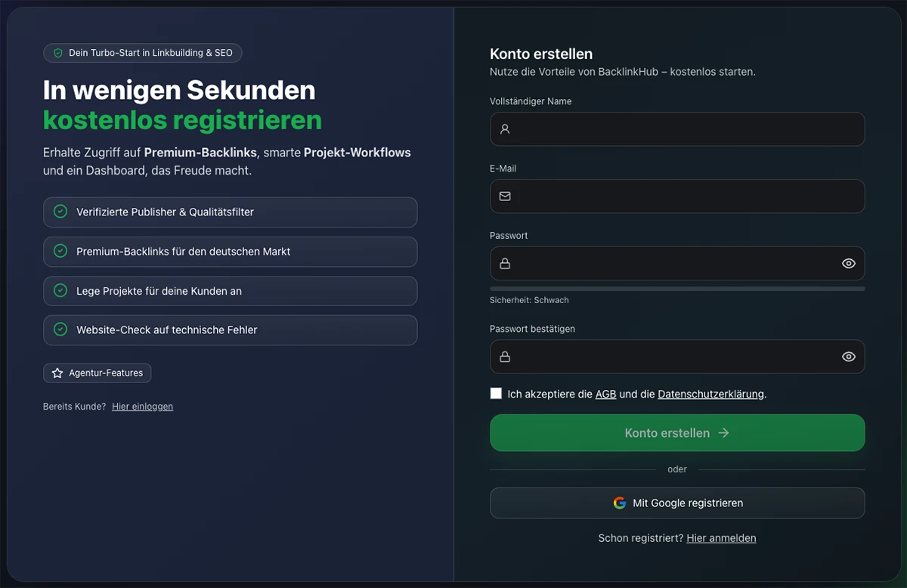Open the AGB link
The height and width of the screenshot is (588, 907).
pyautogui.click(x=605, y=395)
